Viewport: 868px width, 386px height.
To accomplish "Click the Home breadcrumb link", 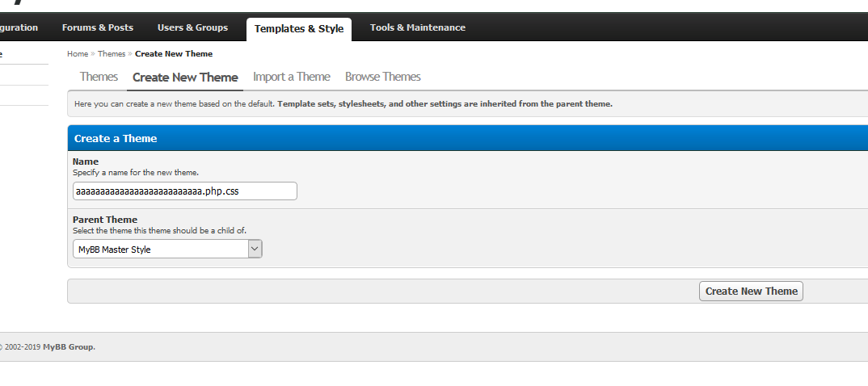I will tap(78, 54).
